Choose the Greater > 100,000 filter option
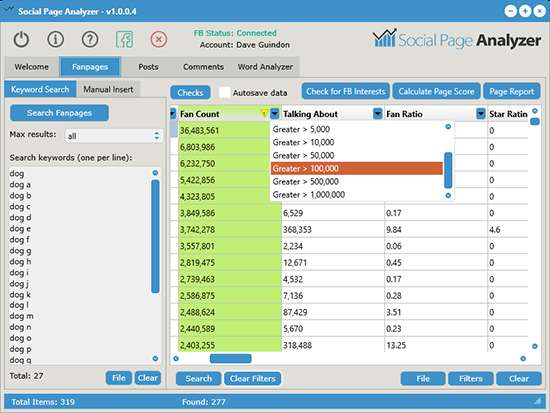The image size is (550, 413). pyautogui.click(x=357, y=168)
